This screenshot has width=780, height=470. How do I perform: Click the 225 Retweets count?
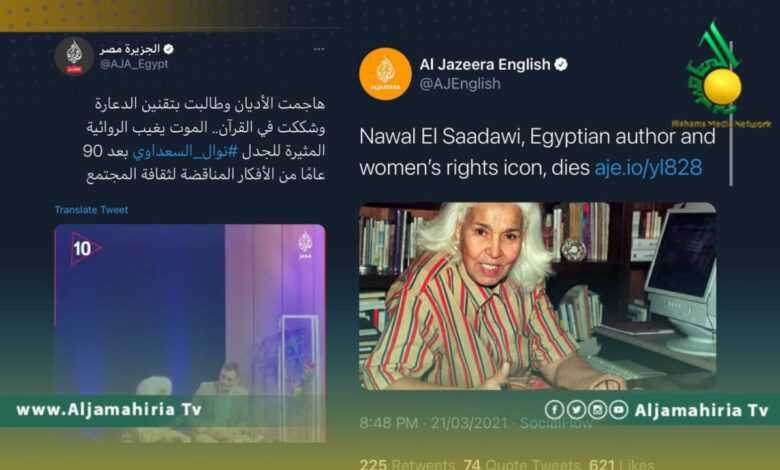pyautogui.click(x=407, y=465)
